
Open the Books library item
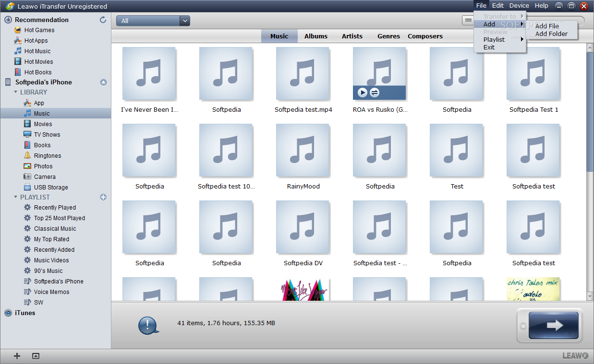coord(42,145)
